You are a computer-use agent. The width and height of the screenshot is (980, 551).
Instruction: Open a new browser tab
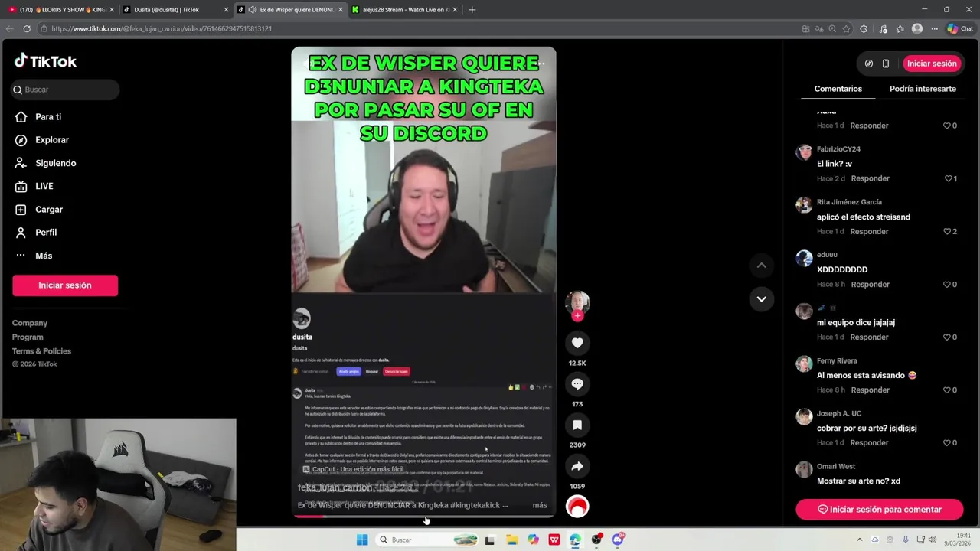472,10
